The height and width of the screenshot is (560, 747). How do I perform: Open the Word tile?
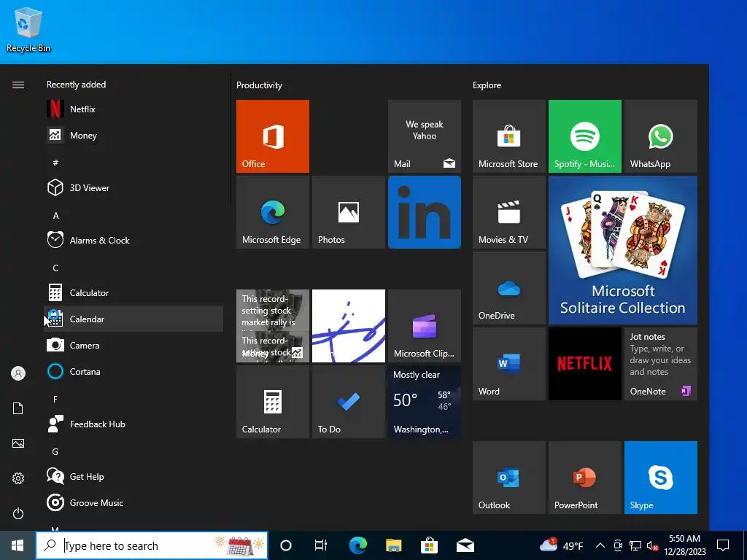tap(508, 363)
